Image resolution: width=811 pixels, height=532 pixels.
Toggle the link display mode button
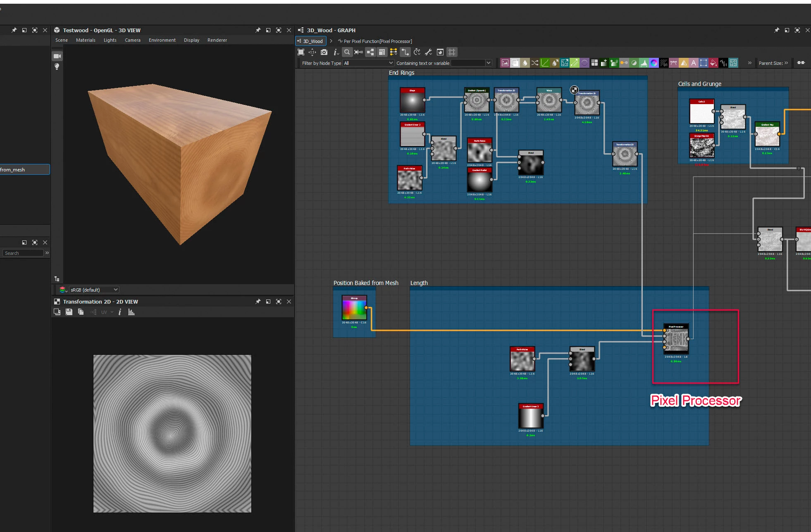click(x=405, y=52)
